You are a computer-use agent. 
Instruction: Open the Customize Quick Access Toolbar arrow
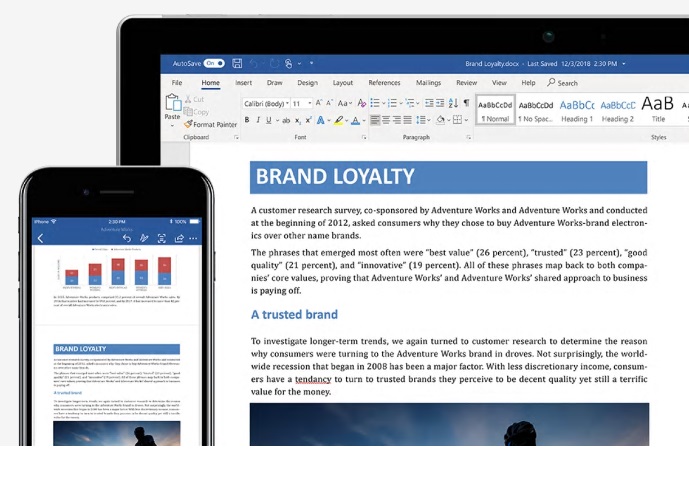click(x=312, y=63)
